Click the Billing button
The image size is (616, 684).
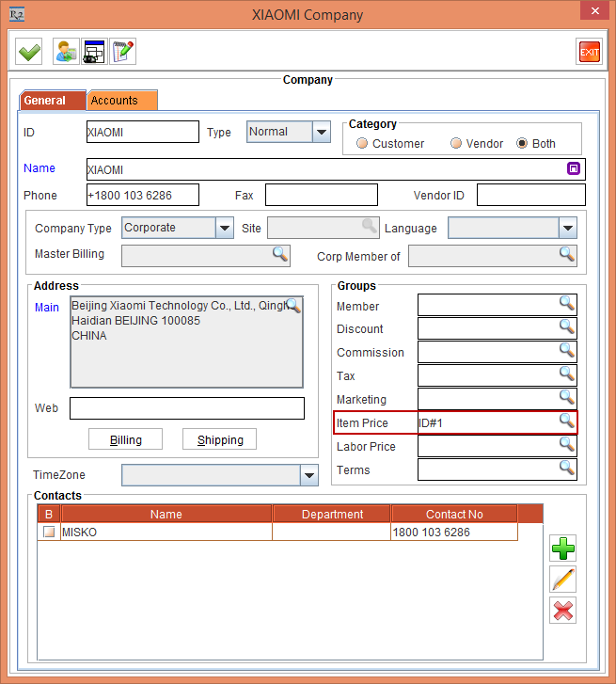click(x=125, y=439)
